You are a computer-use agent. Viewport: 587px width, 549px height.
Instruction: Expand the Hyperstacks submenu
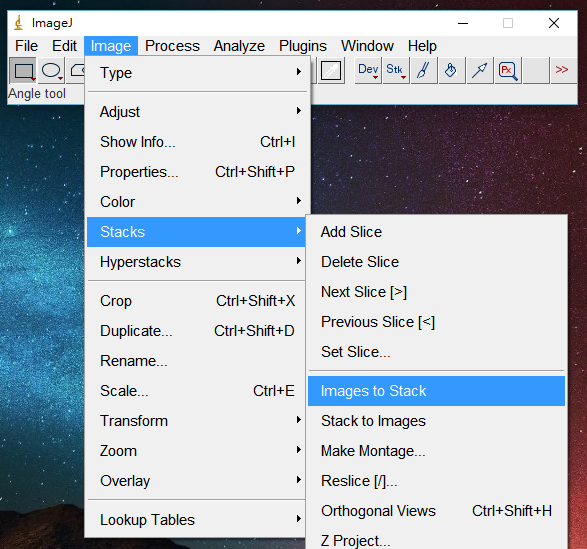click(x=197, y=262)
